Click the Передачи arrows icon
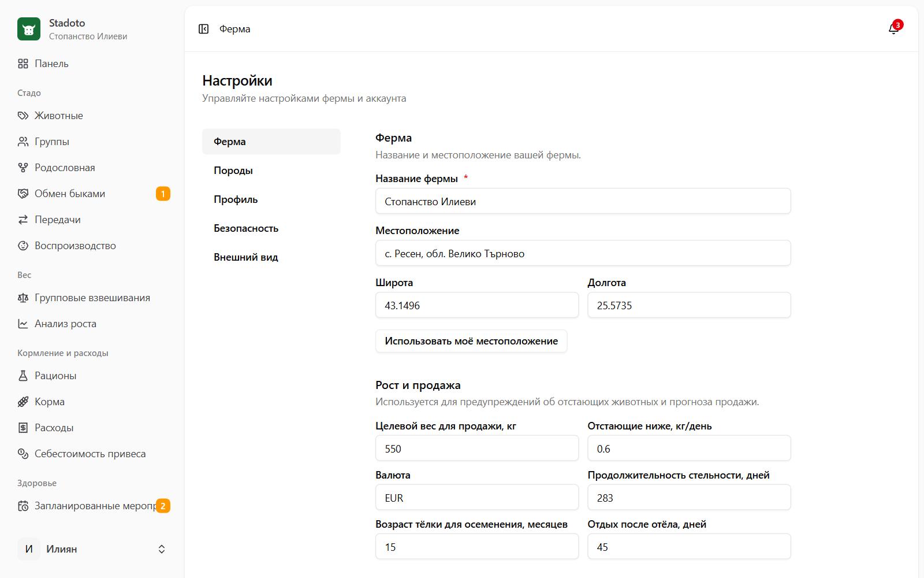Image resolution: width=924 pixels, height=578 pixels. coord(23,220)
